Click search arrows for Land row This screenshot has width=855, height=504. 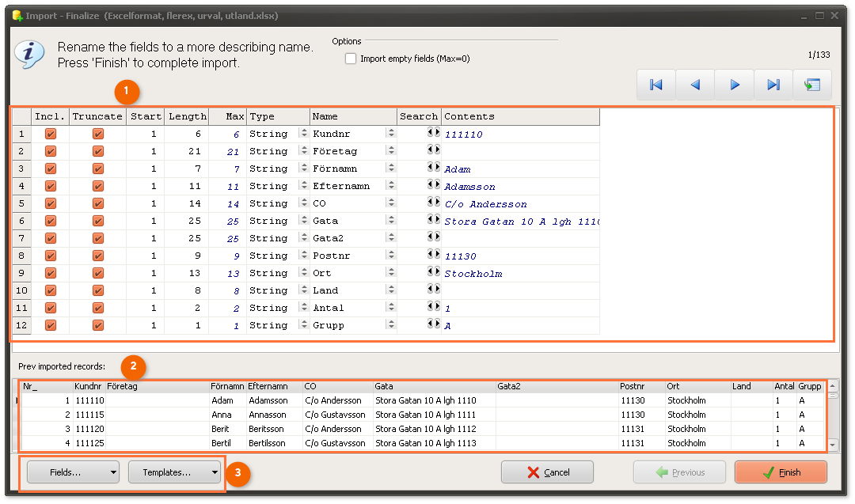click(x=434, y=290)
